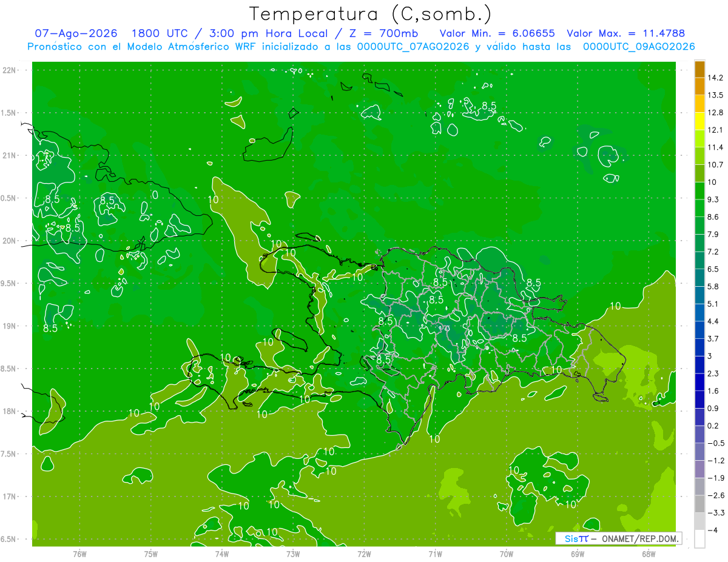Viewport: 728px width, 562px height.
Task: Click the legend swatch between 10.7 and 10
Action: [699, 173]
